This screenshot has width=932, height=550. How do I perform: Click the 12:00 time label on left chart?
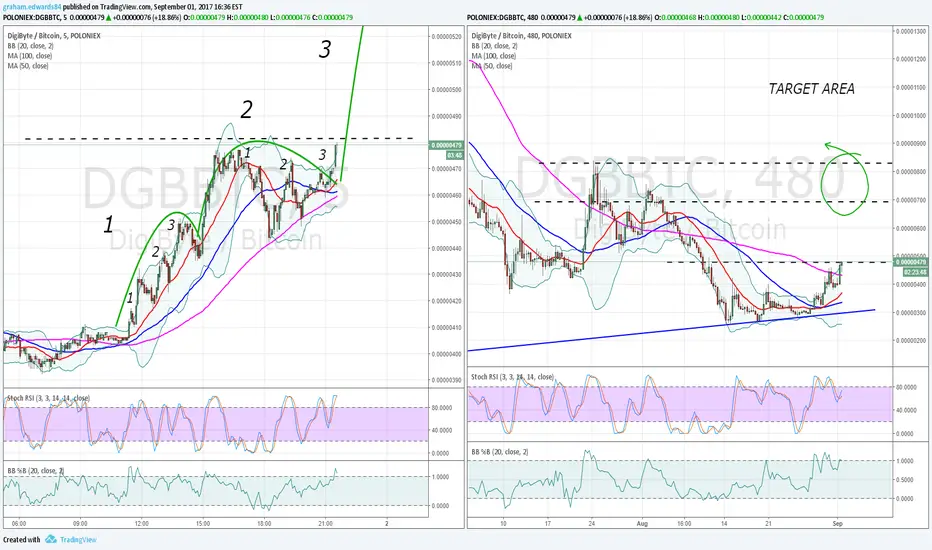tap(141, 524)
